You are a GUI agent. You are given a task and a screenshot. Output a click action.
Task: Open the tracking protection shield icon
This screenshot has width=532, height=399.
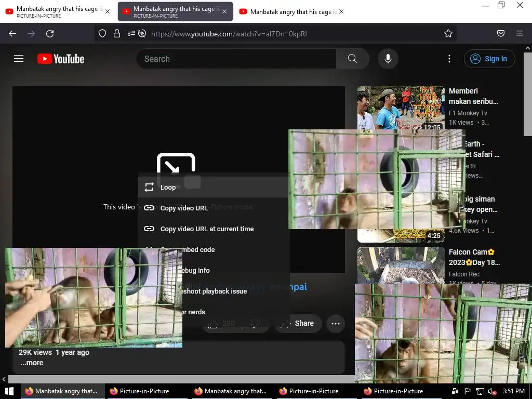pos(102,33)
